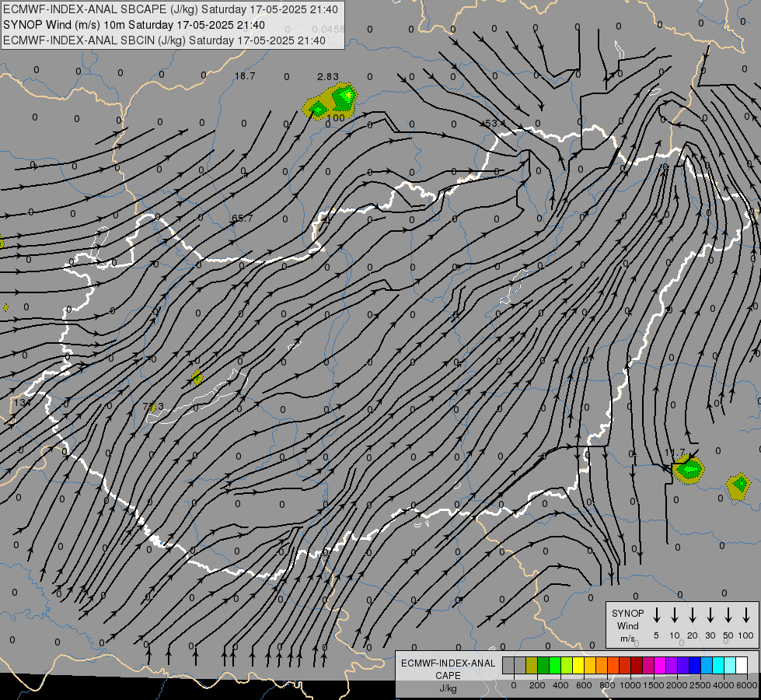Image resolution: width=761 pixels, height=700 pixels.
Task: Click the bright green CAPE blob near 2.83
Action: pyautogui.click(x=344, y=97)
